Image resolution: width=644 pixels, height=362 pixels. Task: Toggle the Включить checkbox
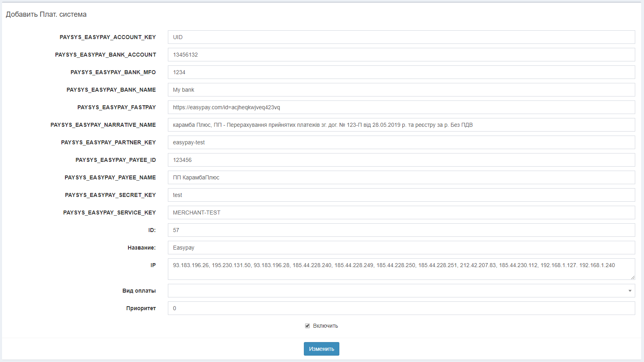click(x=307, y=326)
